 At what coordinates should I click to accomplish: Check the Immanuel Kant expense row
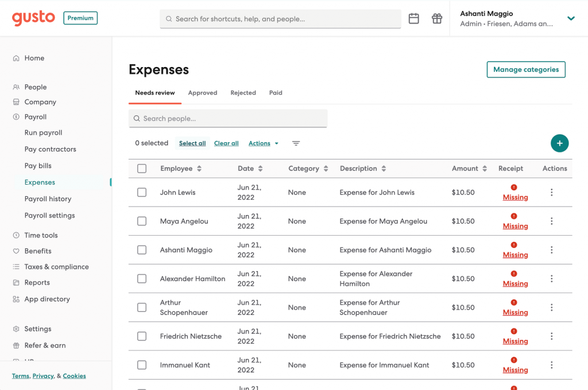[142, 365]
